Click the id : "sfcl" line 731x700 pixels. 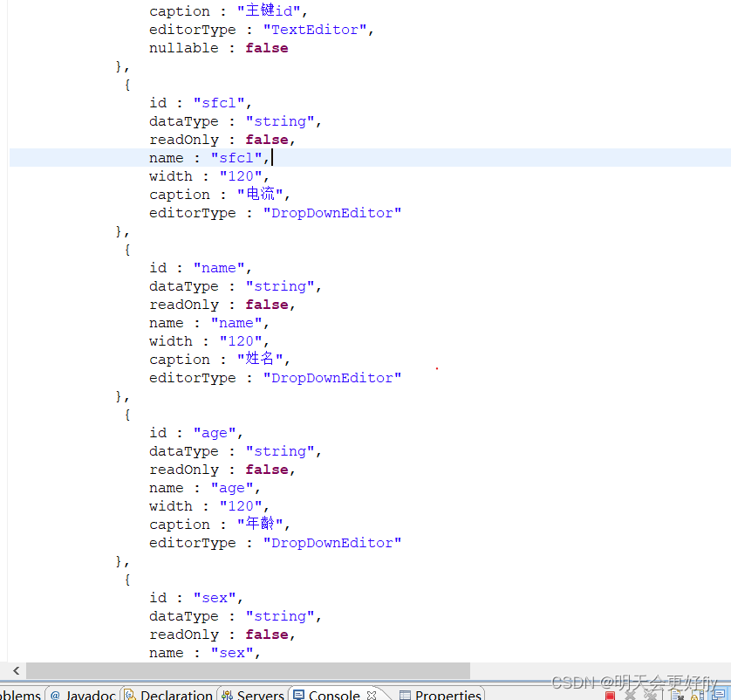[200, 103]
